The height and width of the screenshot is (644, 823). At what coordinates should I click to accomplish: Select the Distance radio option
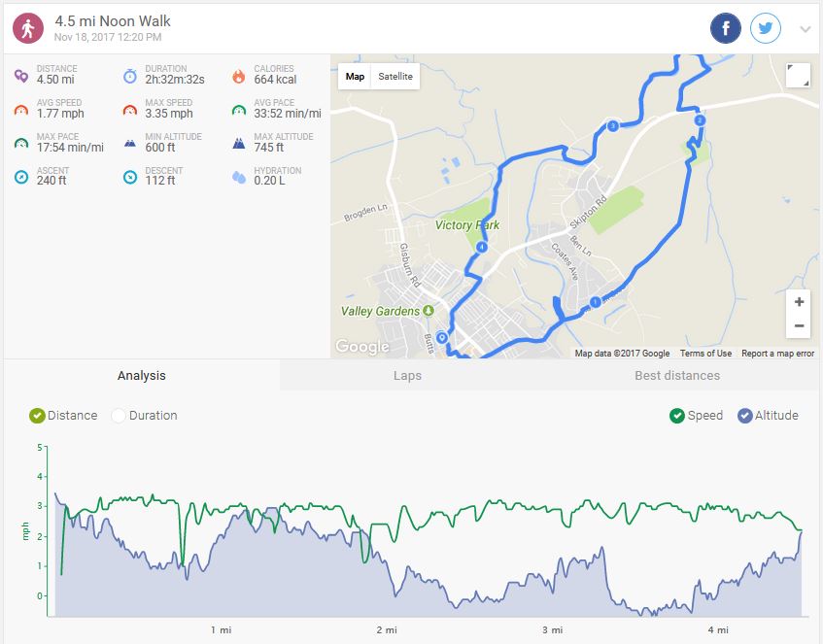point(38,416)
